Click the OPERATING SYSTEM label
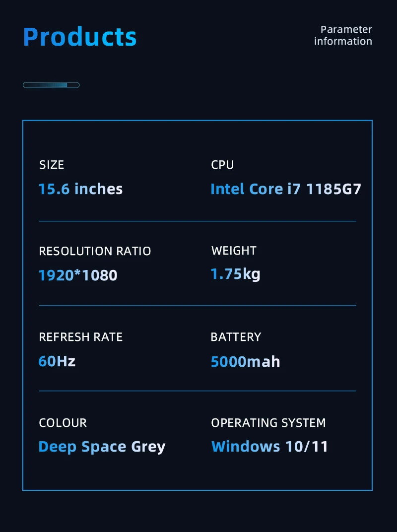Viewport: 397px width, 532px height. click(268, 423)
